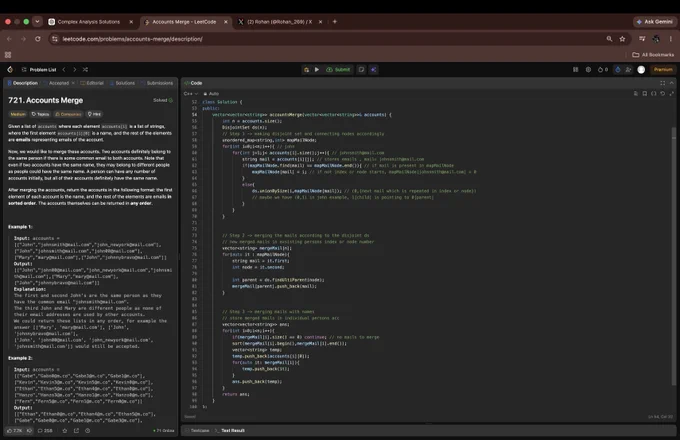The height and width of the screenshot is (440, 680).
Task: Open the Testcase tab
Action: 198,430
